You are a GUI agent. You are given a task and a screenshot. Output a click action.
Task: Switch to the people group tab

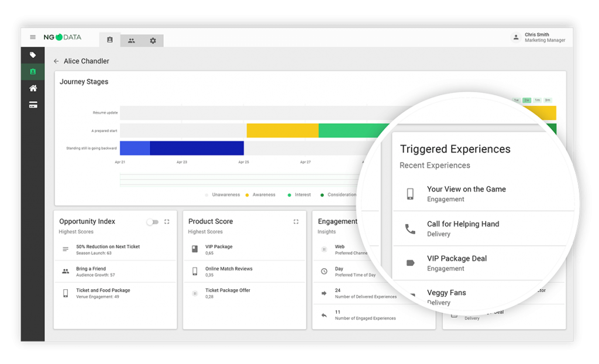[132, 40]
